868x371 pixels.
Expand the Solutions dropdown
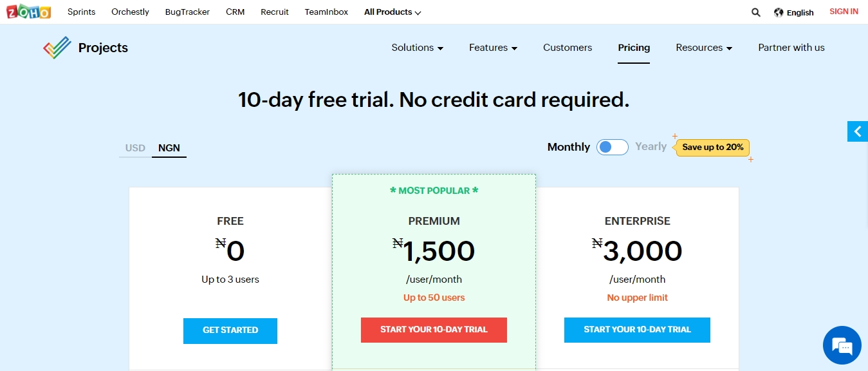coord(418,48)
